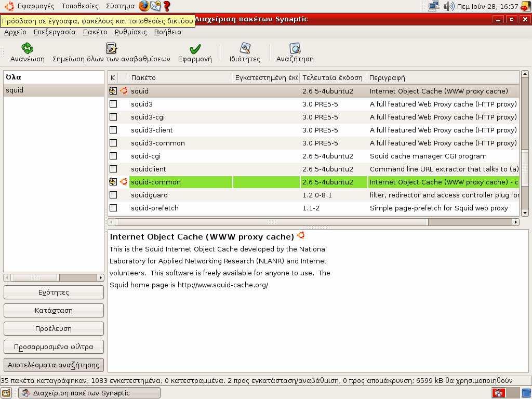Screen dimensions: 532x399
Task: Click the network connection tray icon
Action: pos(434,6)
